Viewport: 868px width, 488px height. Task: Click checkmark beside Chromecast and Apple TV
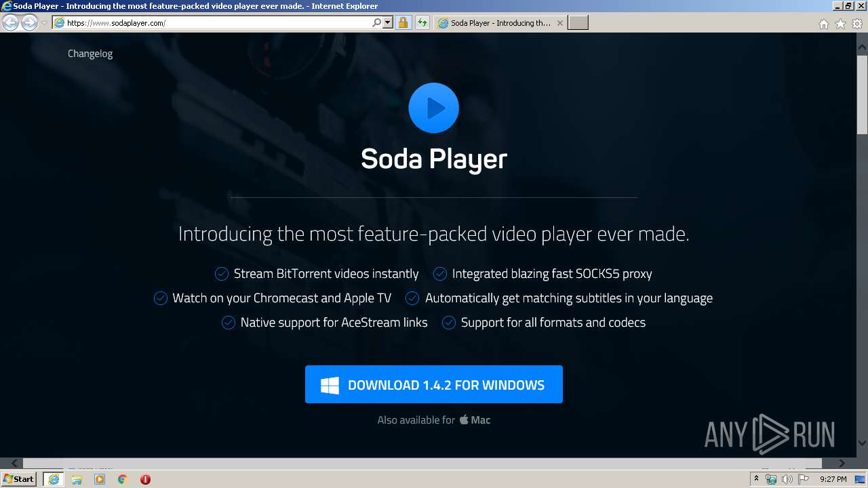[161, 298]
